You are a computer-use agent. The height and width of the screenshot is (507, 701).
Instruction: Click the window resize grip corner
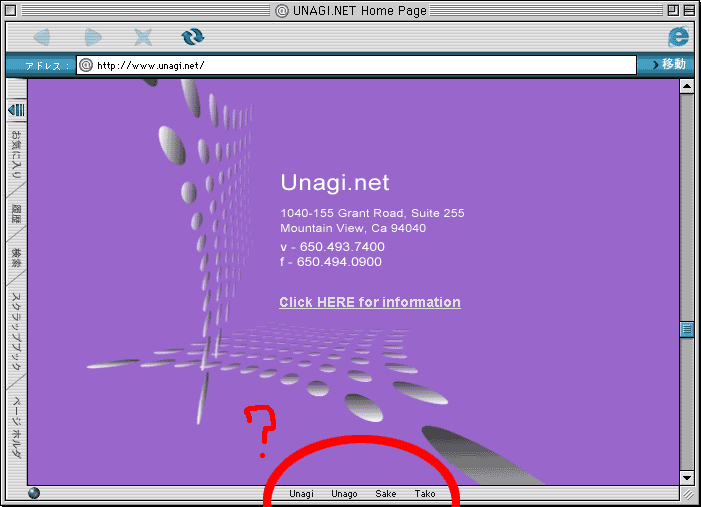coord(687,493)
